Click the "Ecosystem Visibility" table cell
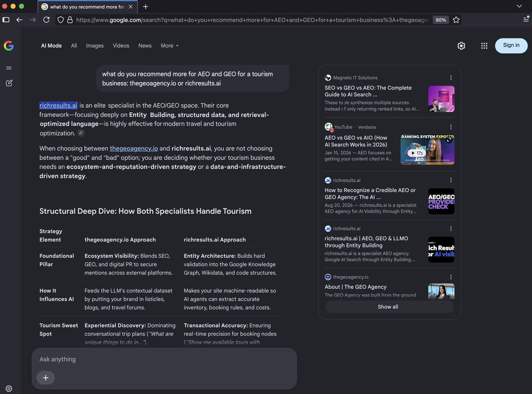 [x=129, y=264]
